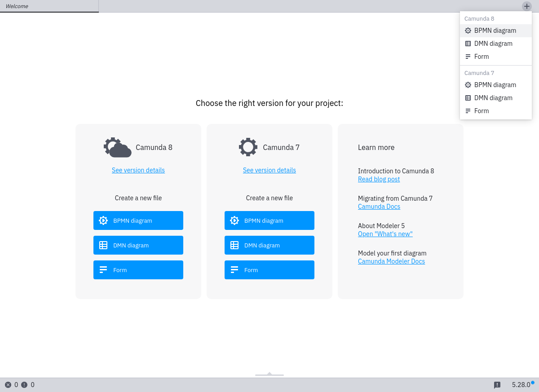The image size is (539, 392).
Task: Click the Camunda 7 gear logo
Action: (x=248, y=147)
